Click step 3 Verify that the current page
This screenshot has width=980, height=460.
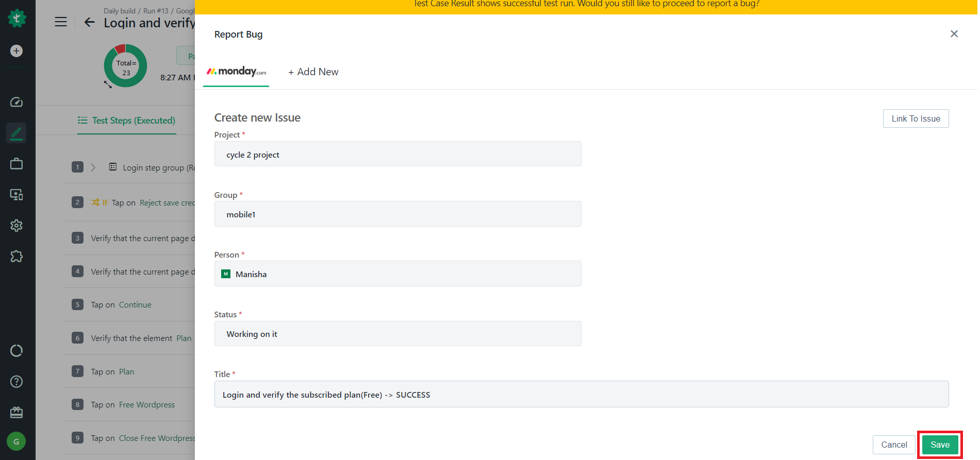143,238
